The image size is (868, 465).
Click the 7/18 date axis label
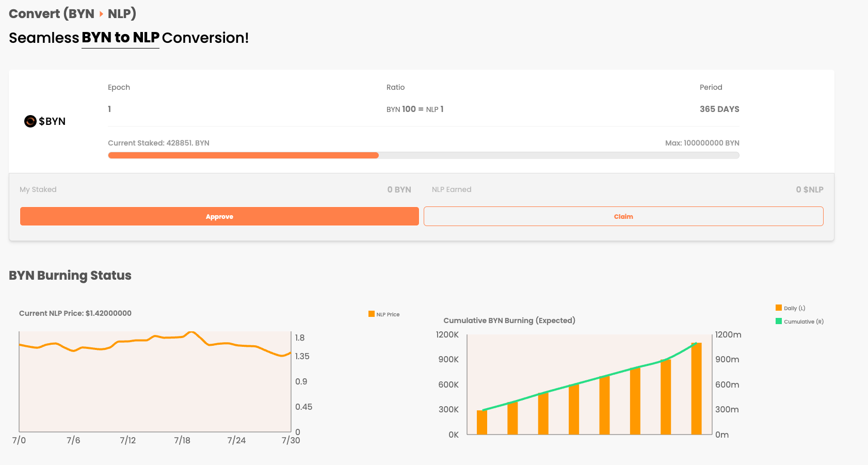[182, 440]
